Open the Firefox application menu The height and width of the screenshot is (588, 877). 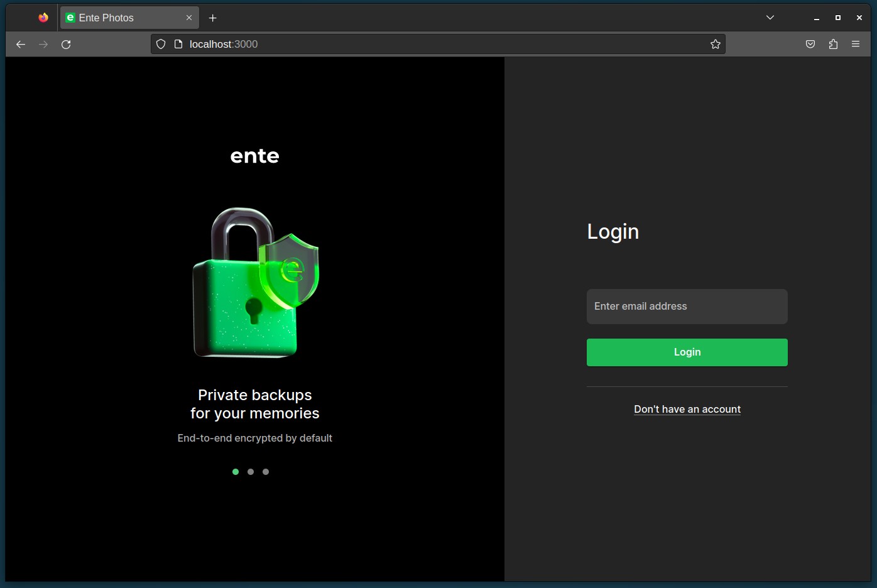pos(856,44)
